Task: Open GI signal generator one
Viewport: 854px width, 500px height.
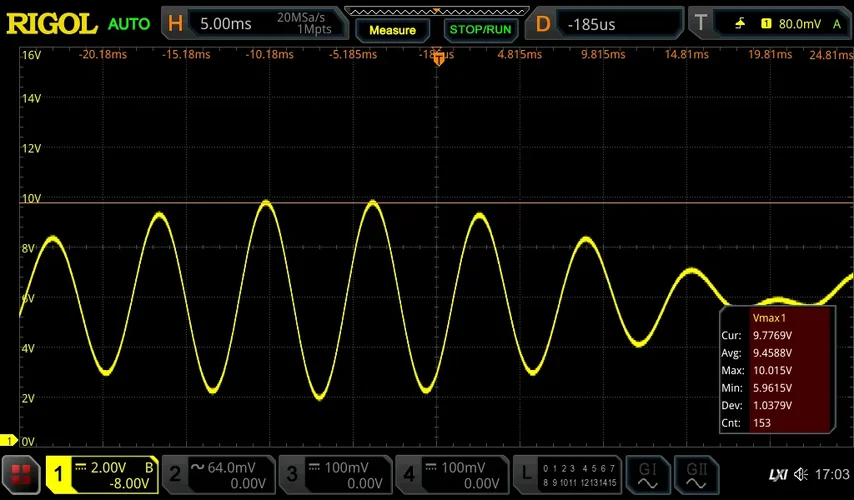Action: click(x=648, y=475)
